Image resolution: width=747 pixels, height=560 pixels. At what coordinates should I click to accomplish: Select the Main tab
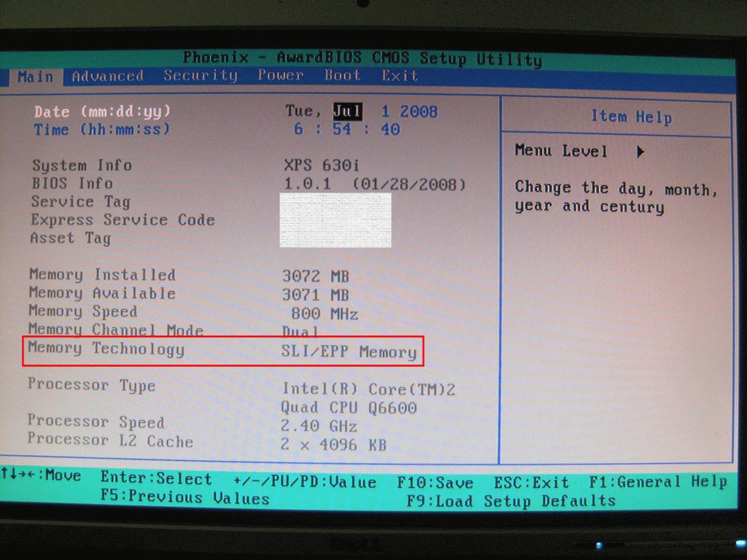(x=36, y=76)
